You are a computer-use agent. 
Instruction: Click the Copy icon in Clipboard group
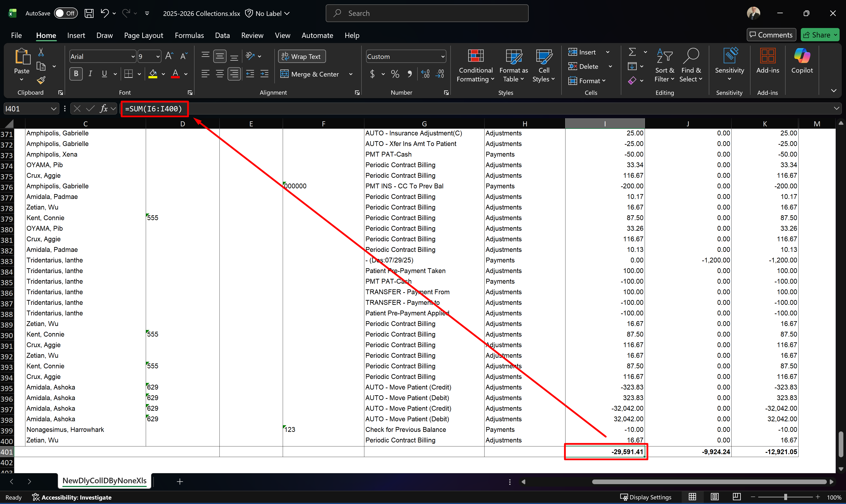click(x=41, y=66)
